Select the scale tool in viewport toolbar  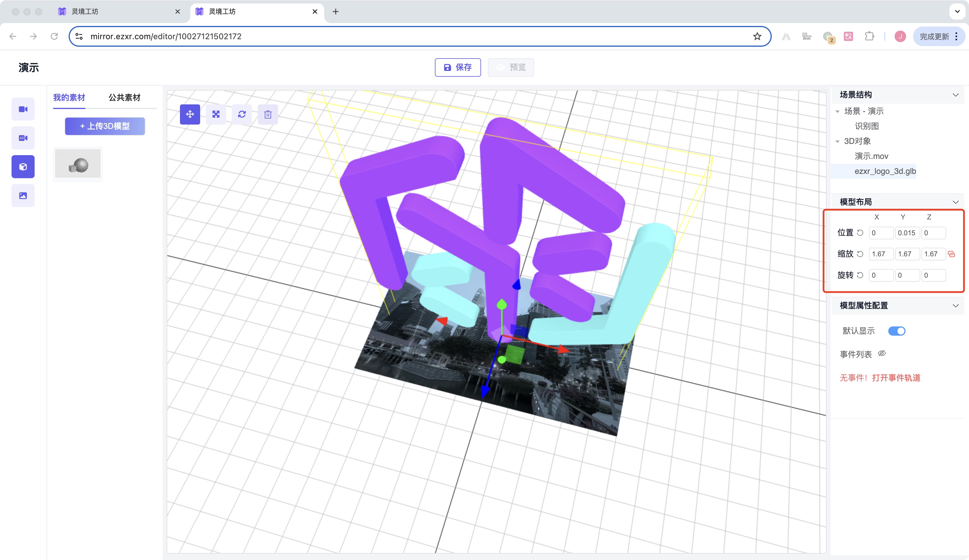pyautogui.click(x=216, y=114)
